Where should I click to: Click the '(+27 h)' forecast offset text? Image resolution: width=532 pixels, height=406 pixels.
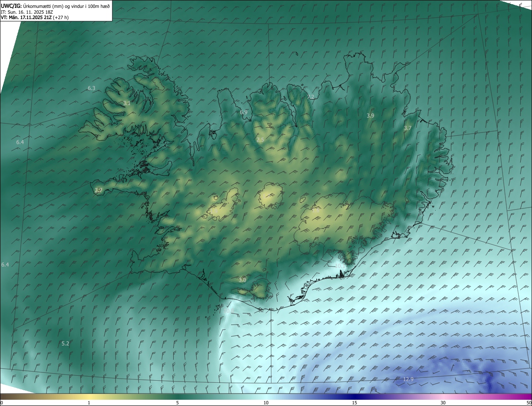pyautogui.click(x=61, y=17)
